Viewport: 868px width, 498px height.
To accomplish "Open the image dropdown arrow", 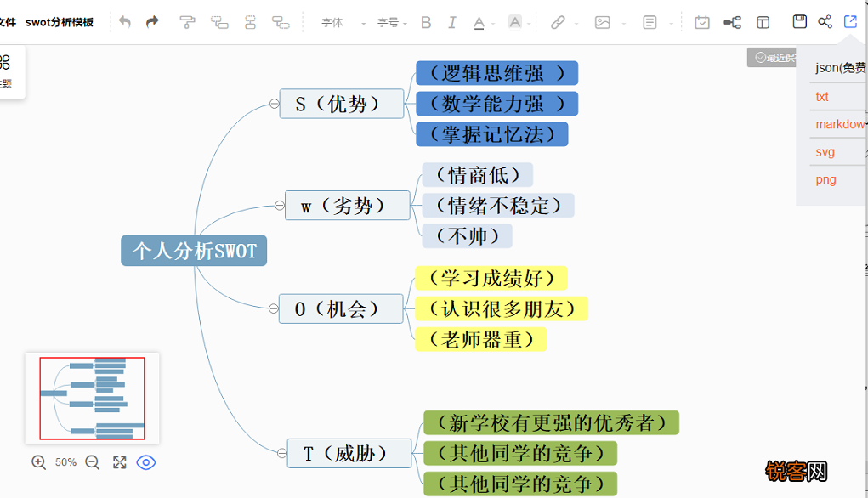I will tap(624, 24).
